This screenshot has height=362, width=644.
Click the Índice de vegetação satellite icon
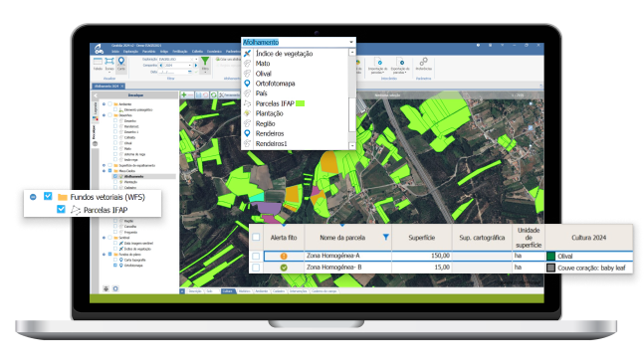point(247,54)
